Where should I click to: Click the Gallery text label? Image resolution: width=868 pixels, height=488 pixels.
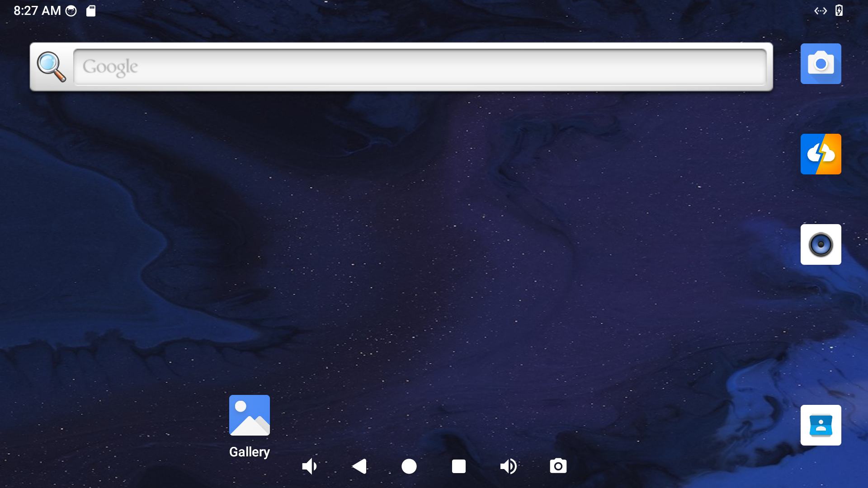[x=249, y=452]
